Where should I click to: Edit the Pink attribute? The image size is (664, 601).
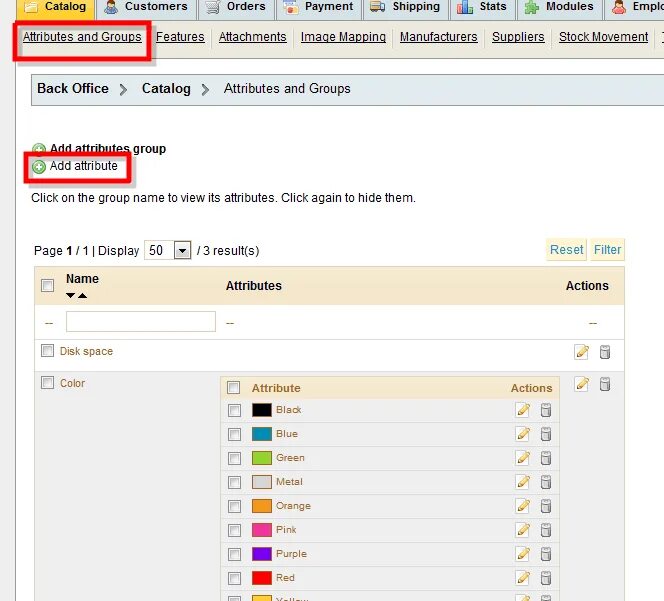[523, 530]
